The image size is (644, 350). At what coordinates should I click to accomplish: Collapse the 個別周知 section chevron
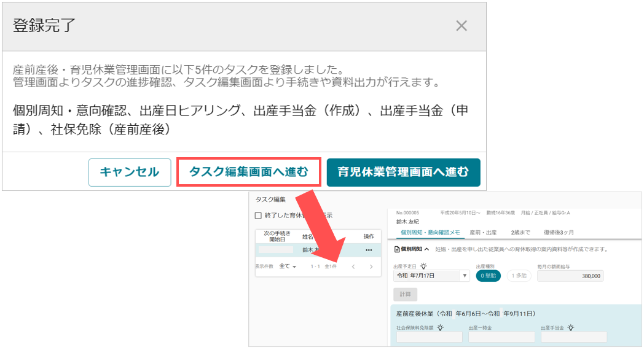point(426,249)
